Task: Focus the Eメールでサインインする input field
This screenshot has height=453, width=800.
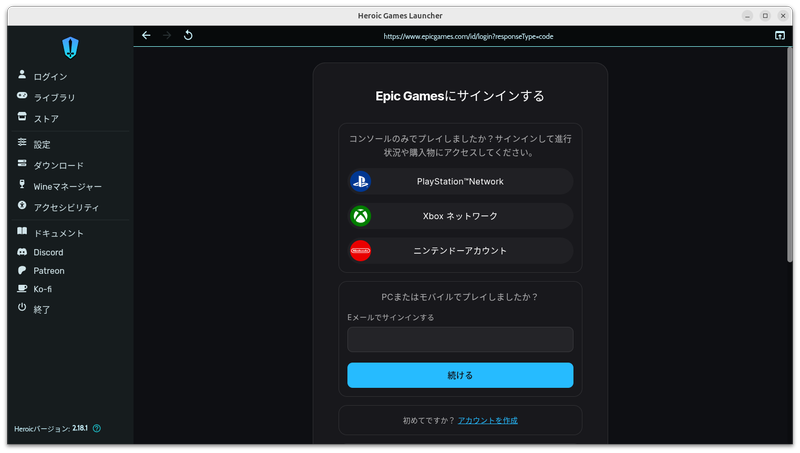Action: 460,339
